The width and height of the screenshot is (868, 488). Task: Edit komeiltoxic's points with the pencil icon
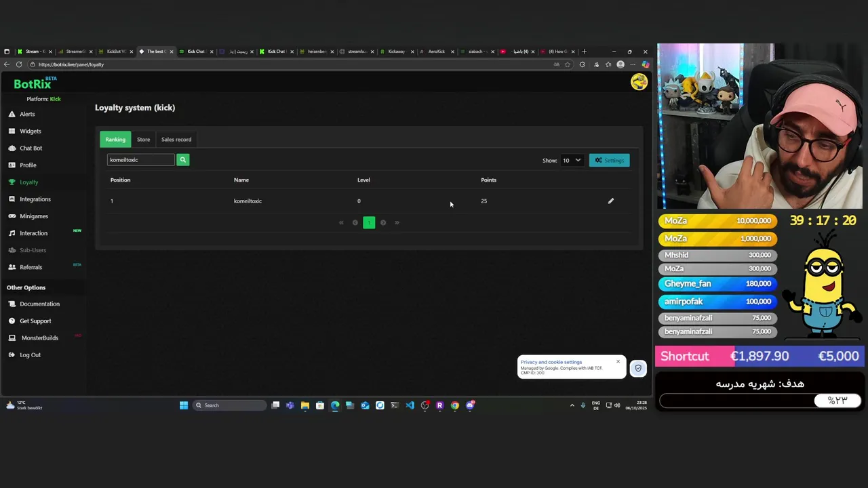610,201
